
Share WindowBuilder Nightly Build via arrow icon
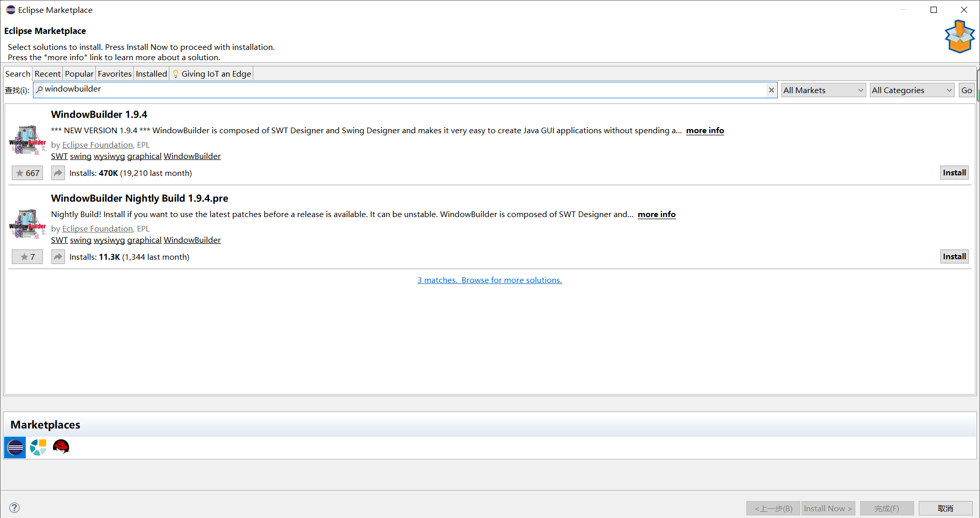click(58, 257)
